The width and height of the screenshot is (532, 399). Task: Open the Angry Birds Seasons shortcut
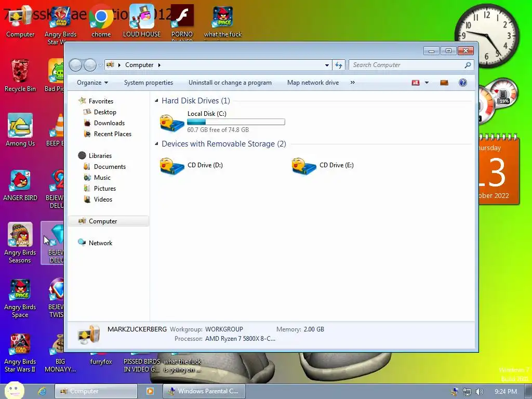(x=20, y=243)
